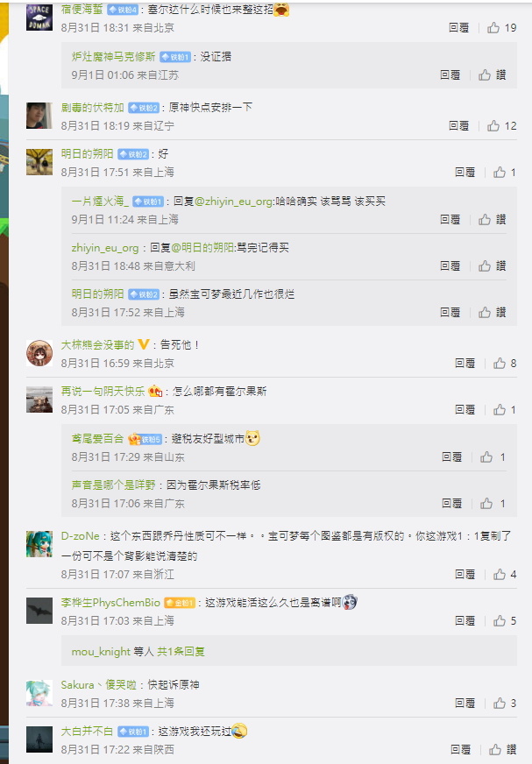Expand replies from mou_knight 共1条回复

tap(138, 652)
